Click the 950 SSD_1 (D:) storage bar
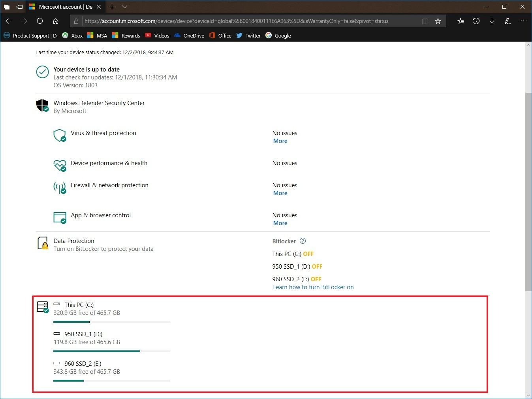 click(x=112, y=351)
